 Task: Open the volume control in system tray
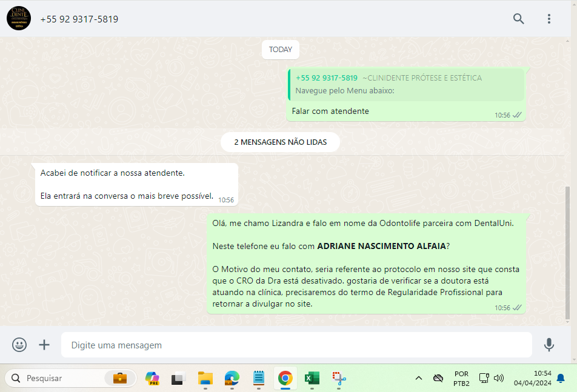point(499,379)
